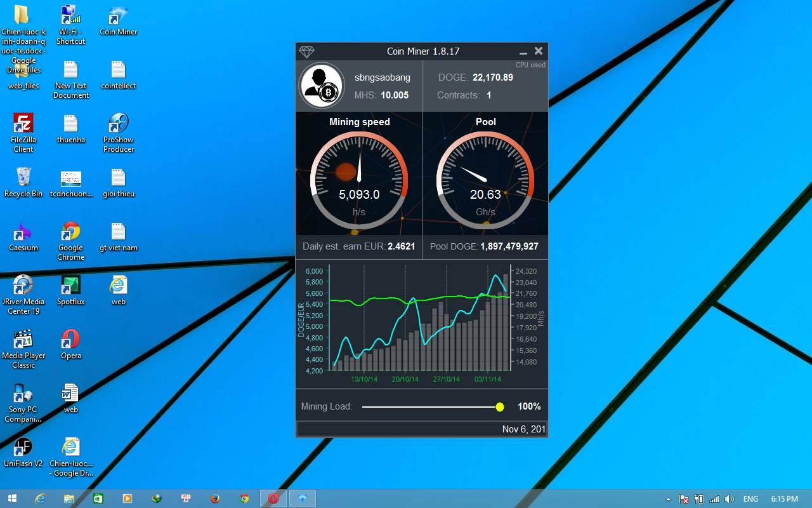The height and width of the screenshot is (508, 812).
Task: Open the Windows Start button
Action: click(x=12, y=499)
